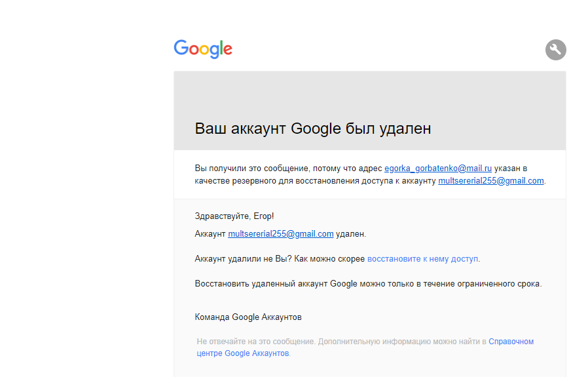Open the egorka_gorbatenko@mail.ru email link
The height and width of the screenshot is (377, 588).
tap(437, 169)
